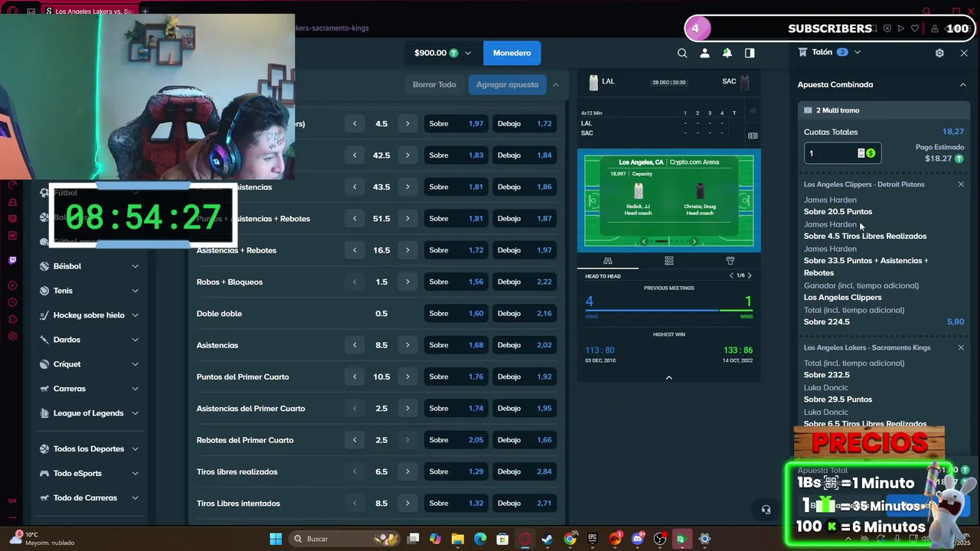The image size is (980, 551).
Task: Click the stake input stepper arrows
Action: (x=861, y=153)
